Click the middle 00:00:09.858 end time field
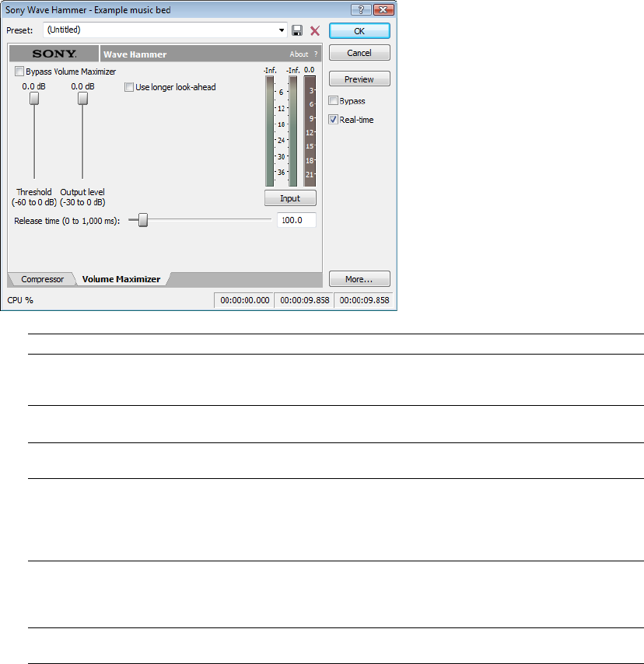The width and height of the screenshot is (644, 664). point(304,300)
